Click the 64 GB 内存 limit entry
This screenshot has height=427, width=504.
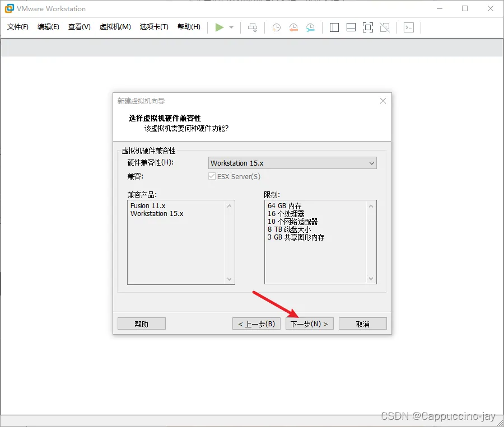(x=284, y=205)
